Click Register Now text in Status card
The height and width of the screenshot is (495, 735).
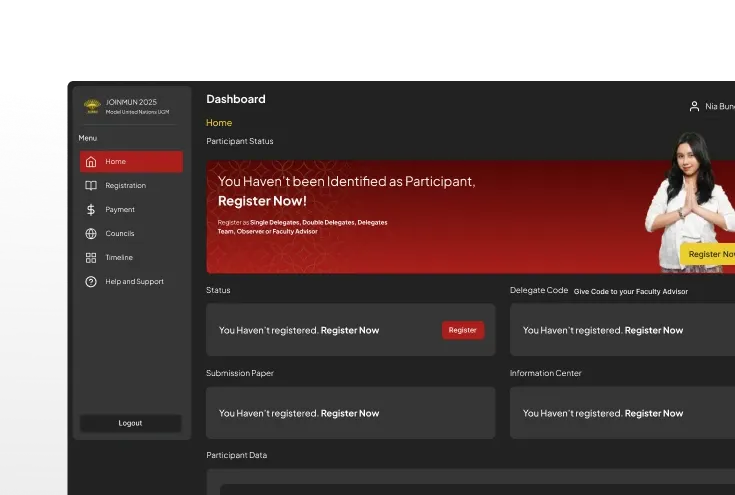point(350,330)
